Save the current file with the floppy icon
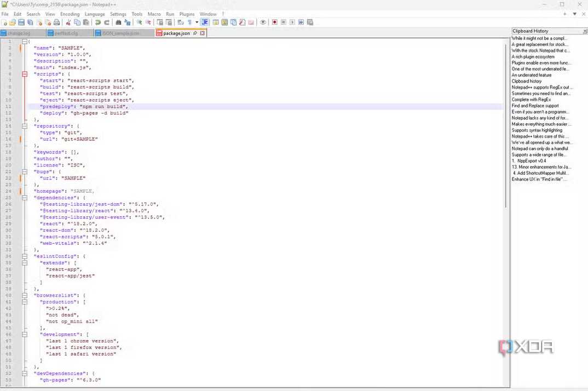This screenshot has width=588, height=391. (21, 22)
